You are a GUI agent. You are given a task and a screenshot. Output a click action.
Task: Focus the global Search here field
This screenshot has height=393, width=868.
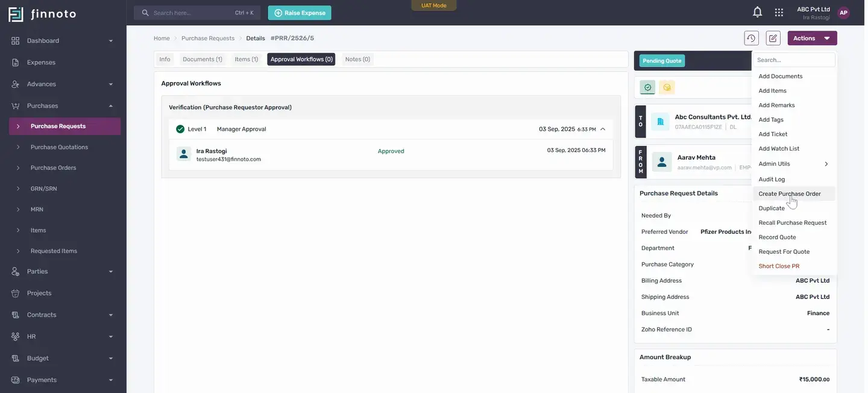tap(197, 13)
